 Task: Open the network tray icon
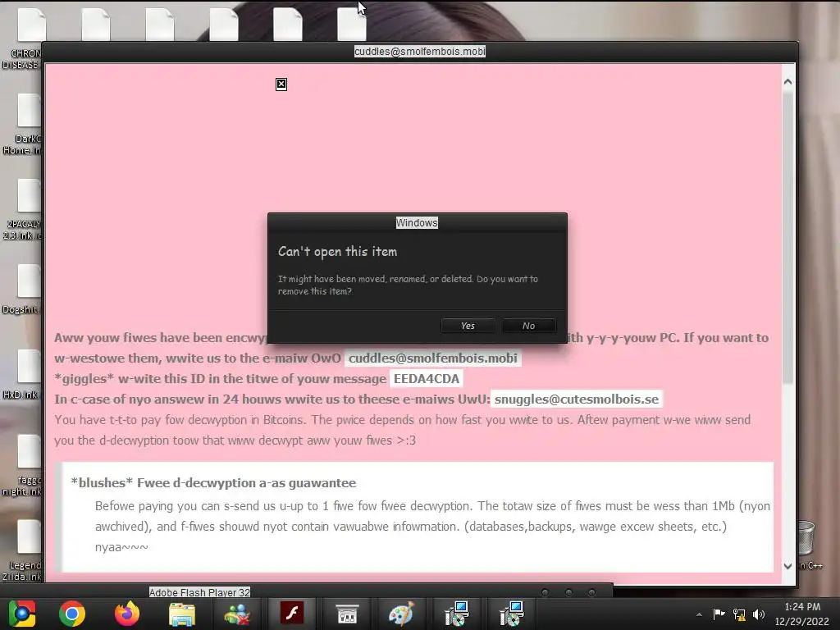(739, 614)
